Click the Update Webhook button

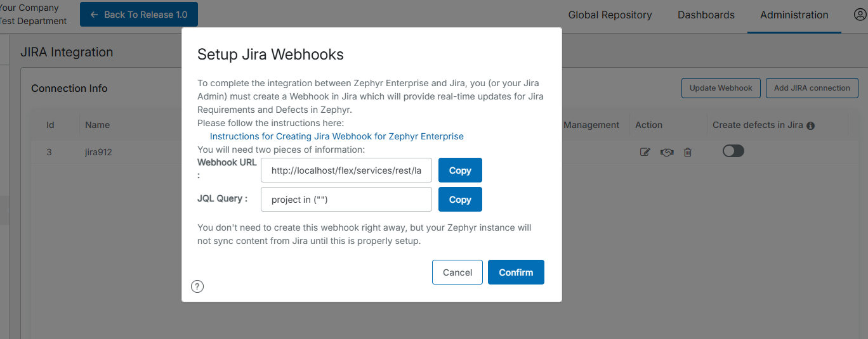[x=721, y=88]
